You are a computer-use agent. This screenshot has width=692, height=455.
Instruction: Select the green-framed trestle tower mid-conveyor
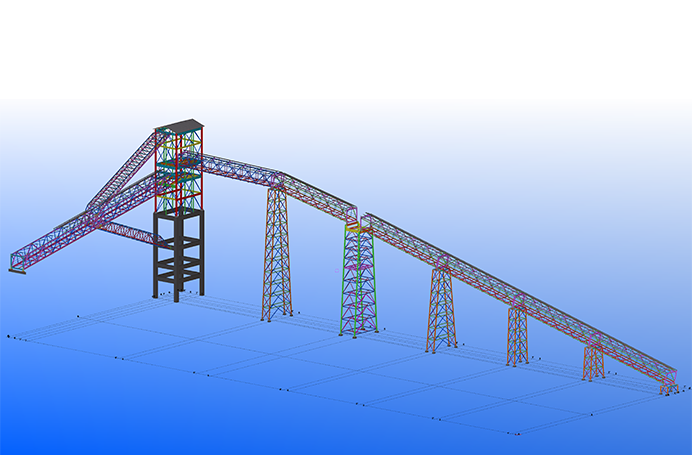[x=357, y=280]
